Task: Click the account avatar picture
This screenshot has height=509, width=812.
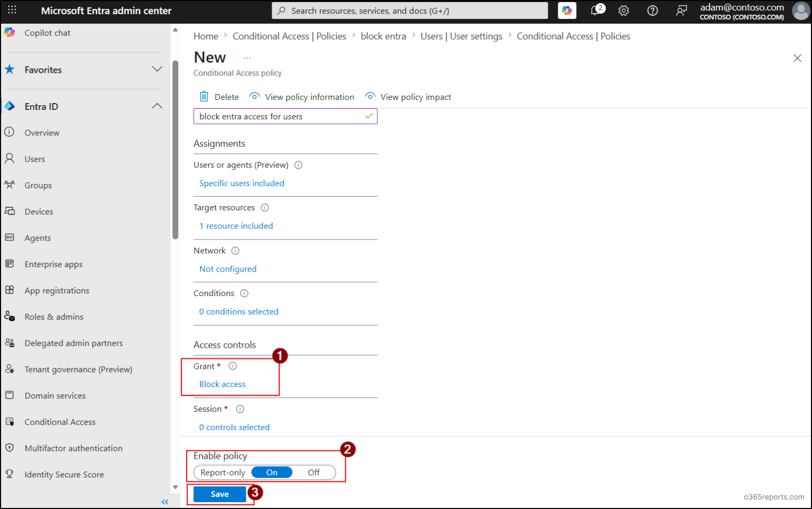Action: click(x=801, y=11)
